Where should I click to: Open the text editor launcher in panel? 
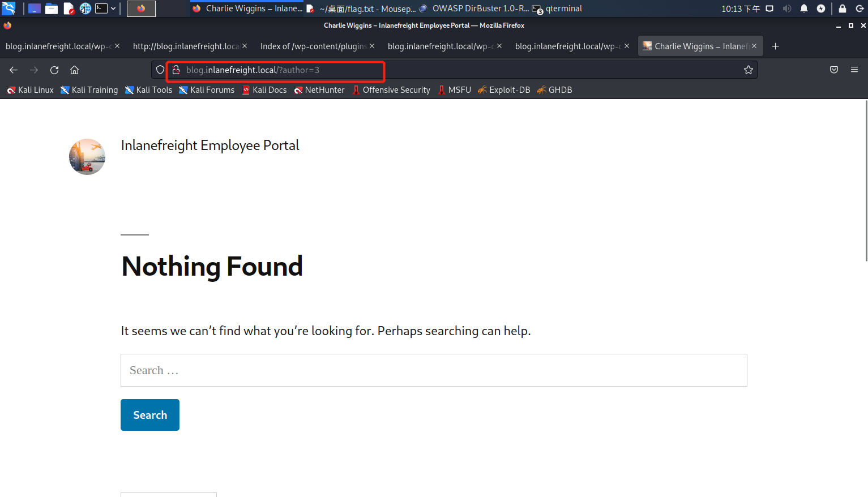[69, 8]
